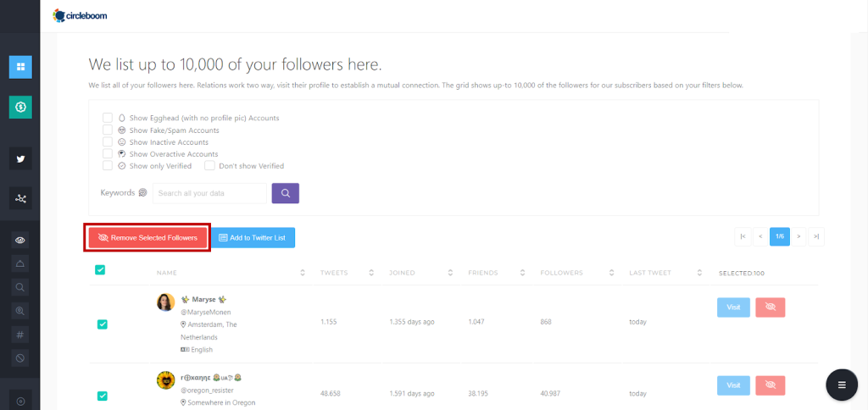The image size is (868, 410).
Task: Click Remove Selected Followers button
Action: 147,238
